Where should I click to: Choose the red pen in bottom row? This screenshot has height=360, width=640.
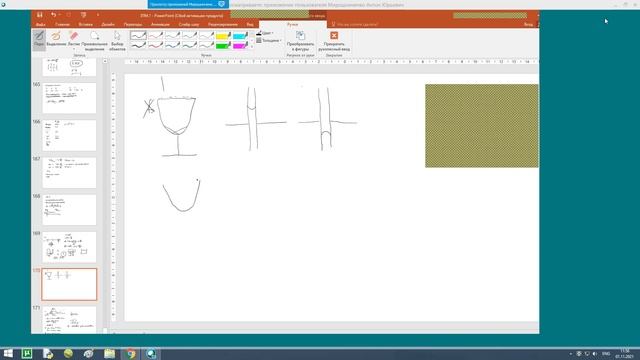point(156,45)
